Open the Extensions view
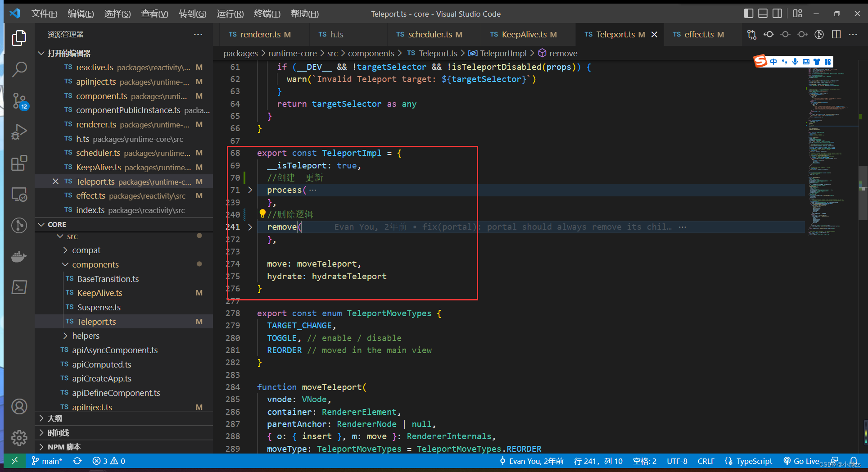868x472 pixels. point(19,163)
